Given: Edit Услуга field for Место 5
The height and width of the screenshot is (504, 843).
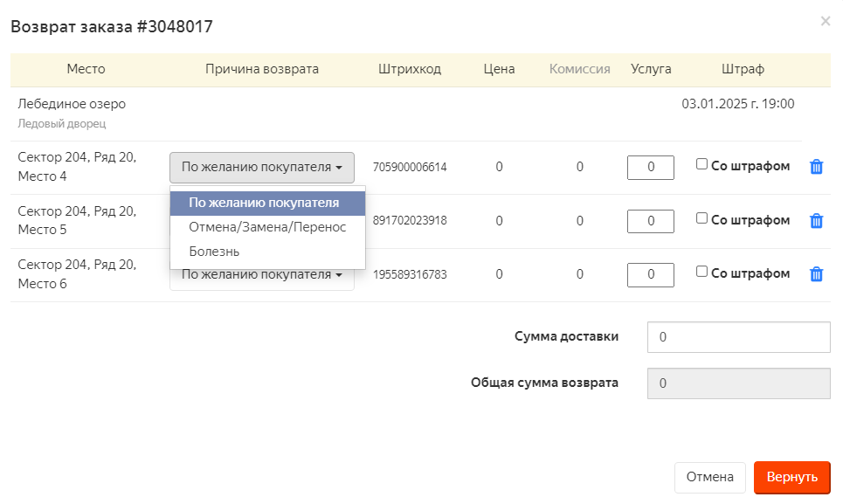Looking at the screenshot, I should pos(651,221).
